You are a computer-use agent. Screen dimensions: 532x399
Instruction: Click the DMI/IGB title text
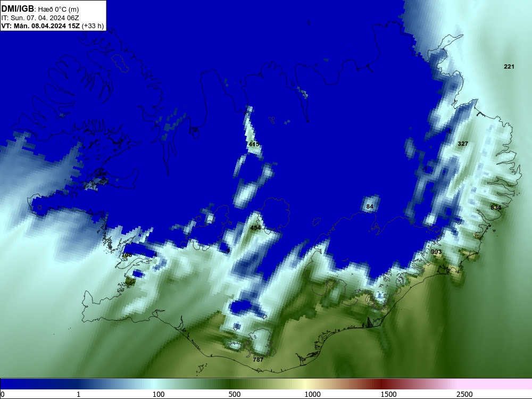coord(18,9)
